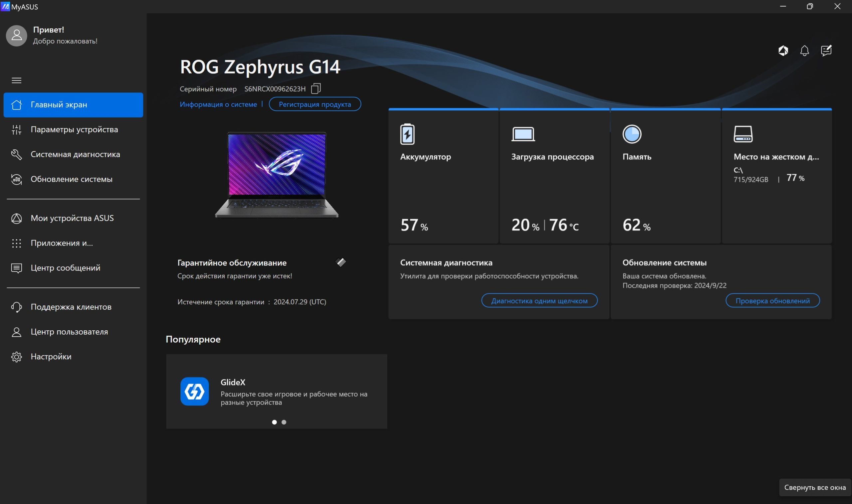Screen dimensions: 852x504
Task: Click the gear icon for Настройки
Action: pos(16,357)
